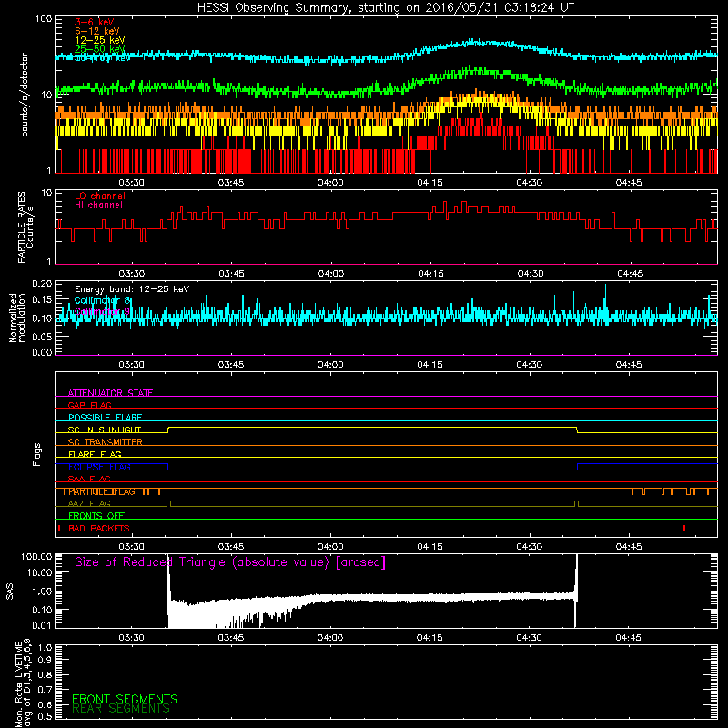Click the SC IN SUNLIGHT rising step

pos(168,430)
